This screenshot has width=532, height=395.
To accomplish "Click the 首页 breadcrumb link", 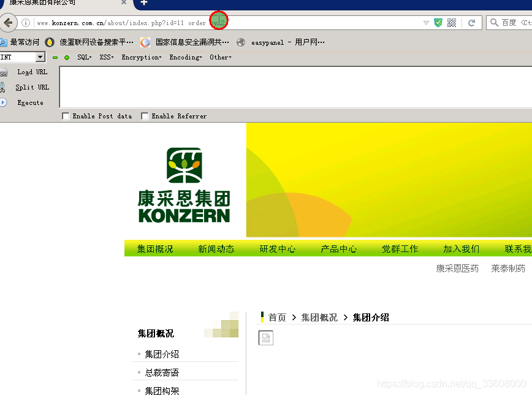I will click(277, 317).
